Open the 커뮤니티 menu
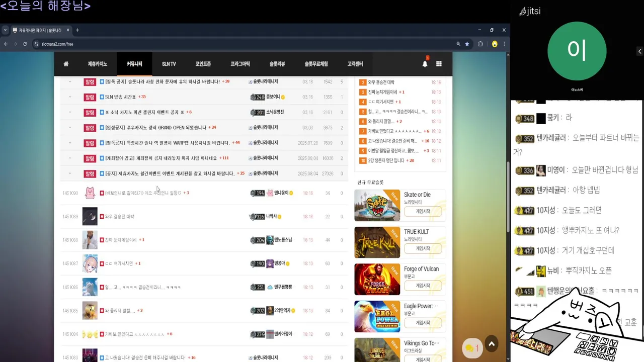Image resolution: width=644 pixels, height=362 pixels. pos(134,64)
